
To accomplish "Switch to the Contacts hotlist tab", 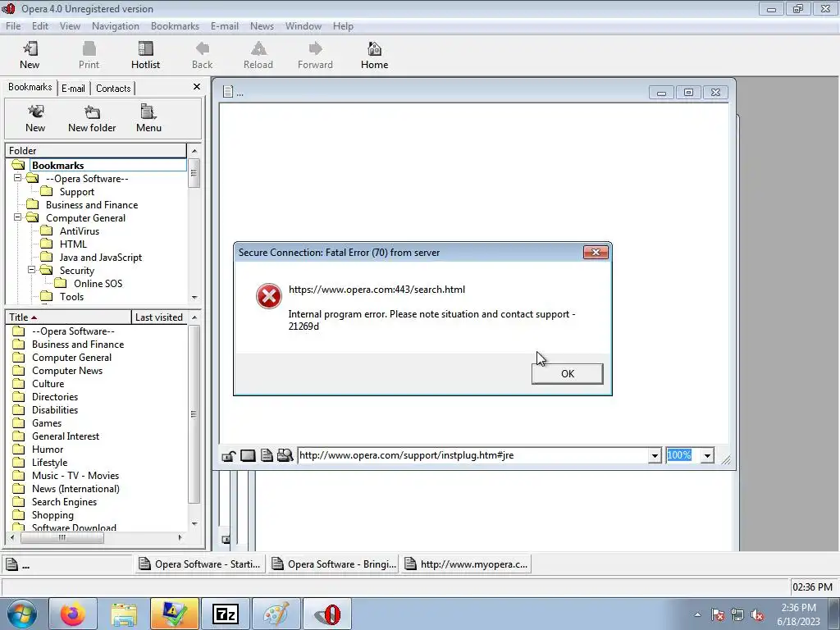I will pos(113,89).
